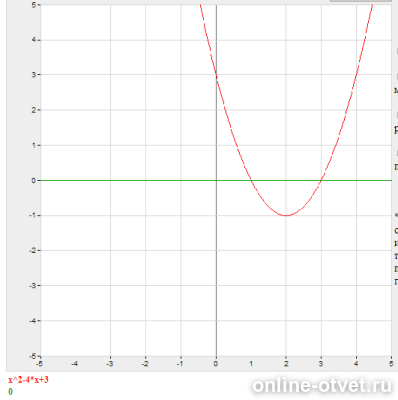Screen dimensions: 398x400
Task: Click the y-axis tick label -4
Action: coord(33,321)
